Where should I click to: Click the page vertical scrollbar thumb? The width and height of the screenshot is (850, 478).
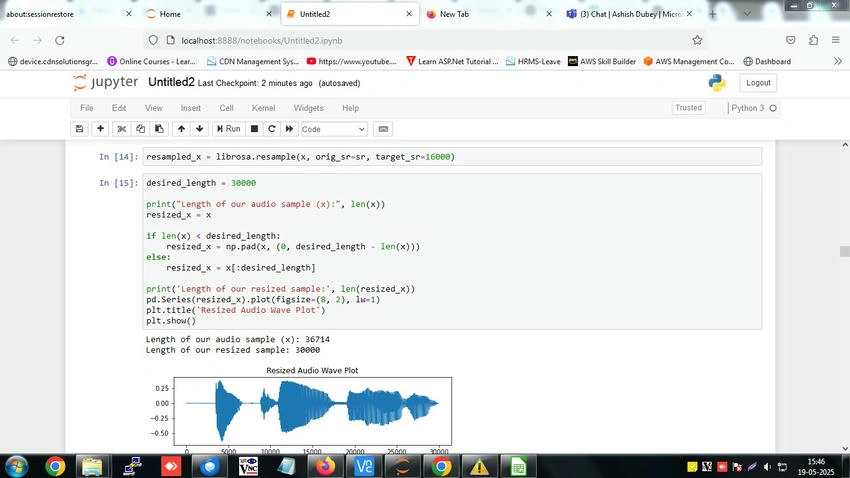(845, 251)
